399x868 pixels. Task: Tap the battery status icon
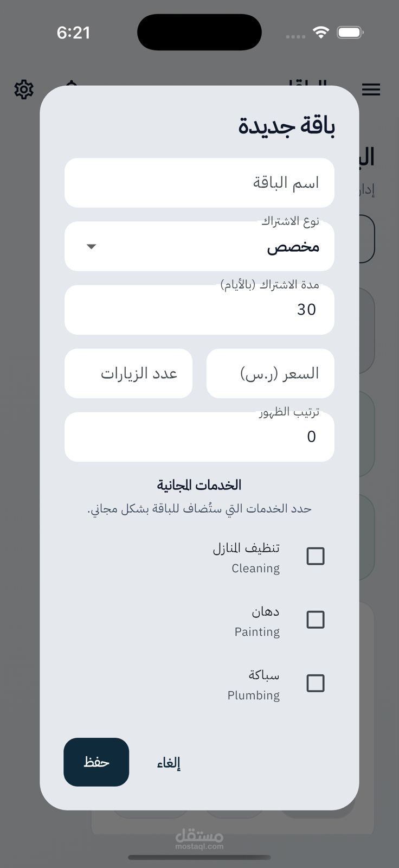pos(350,33)
